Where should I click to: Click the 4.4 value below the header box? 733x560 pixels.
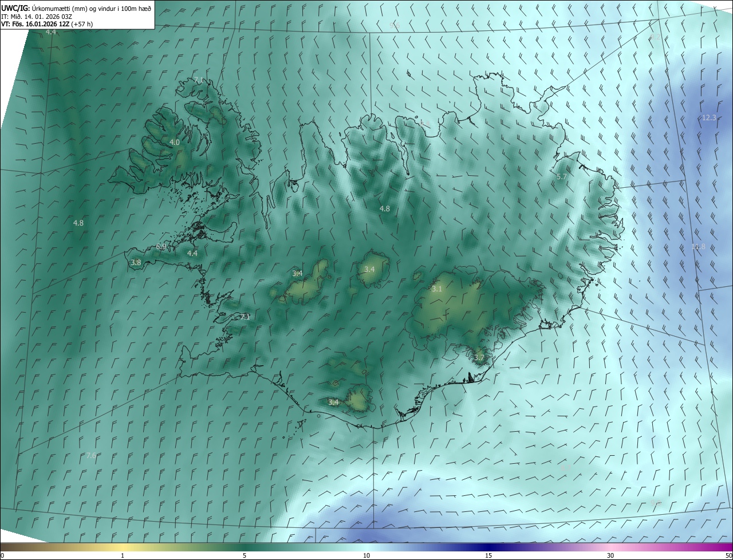51,32
